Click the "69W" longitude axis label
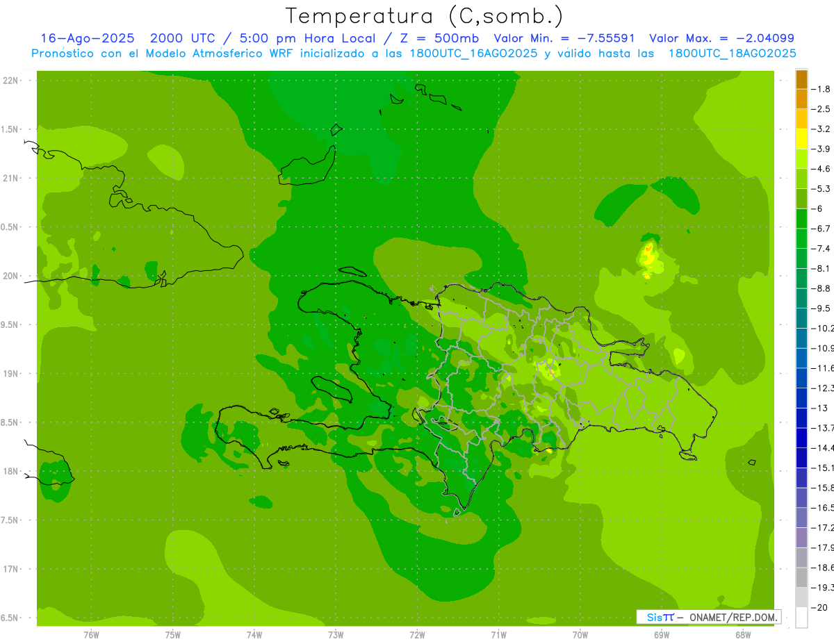The height and width of the screenshot is (644, 834). [x=662, y=635]
